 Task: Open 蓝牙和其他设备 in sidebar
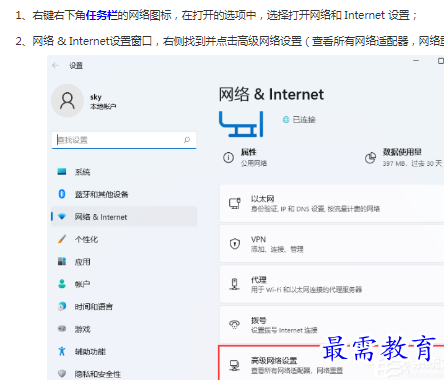(124, 194)
